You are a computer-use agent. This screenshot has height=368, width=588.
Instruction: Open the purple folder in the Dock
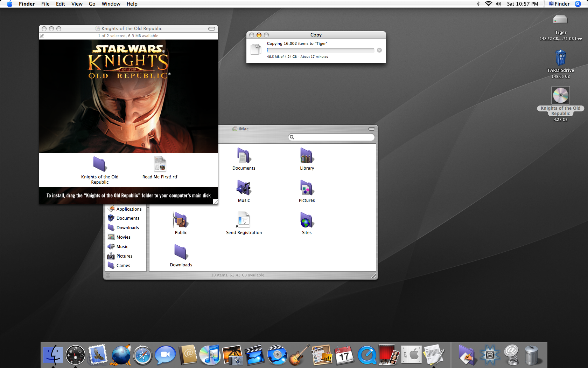point(467,355)
